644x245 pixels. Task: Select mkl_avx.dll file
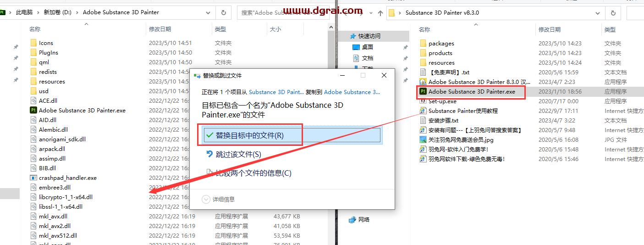[53, 216]
